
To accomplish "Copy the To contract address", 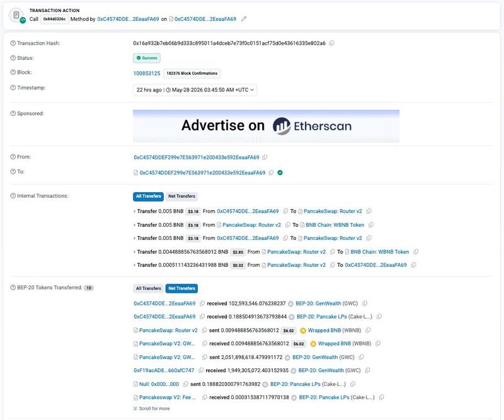I will (x=271, y=173).
